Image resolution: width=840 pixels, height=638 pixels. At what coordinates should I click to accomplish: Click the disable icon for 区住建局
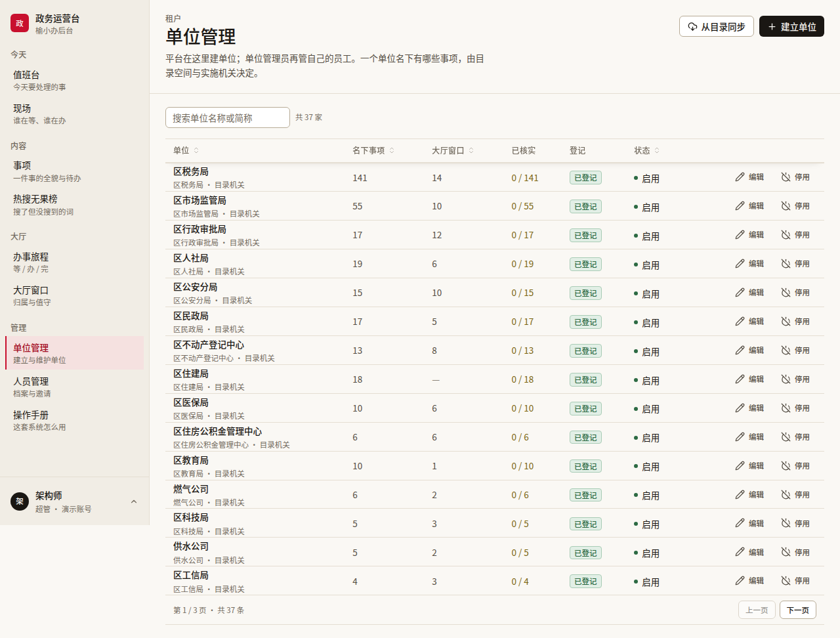tap(786, 379)
